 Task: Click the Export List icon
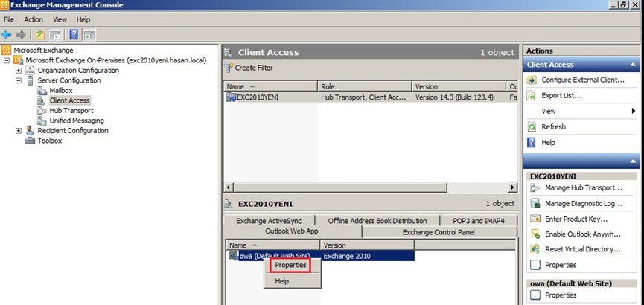tap(532, 96)
